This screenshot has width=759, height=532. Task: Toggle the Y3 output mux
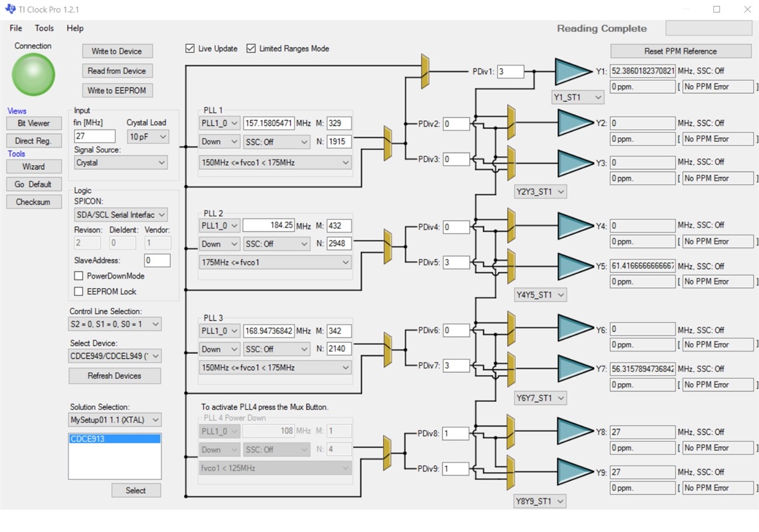click(511, 163)
